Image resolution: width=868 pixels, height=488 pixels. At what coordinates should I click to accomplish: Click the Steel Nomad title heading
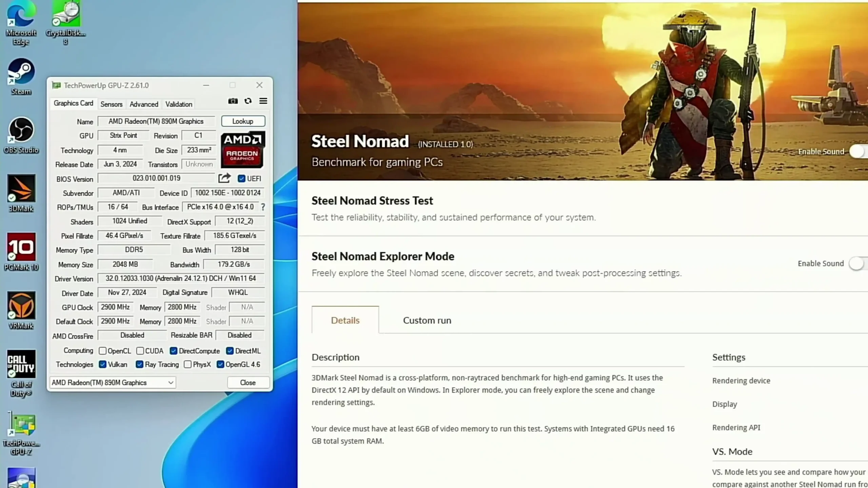click(x=360, y=141)
